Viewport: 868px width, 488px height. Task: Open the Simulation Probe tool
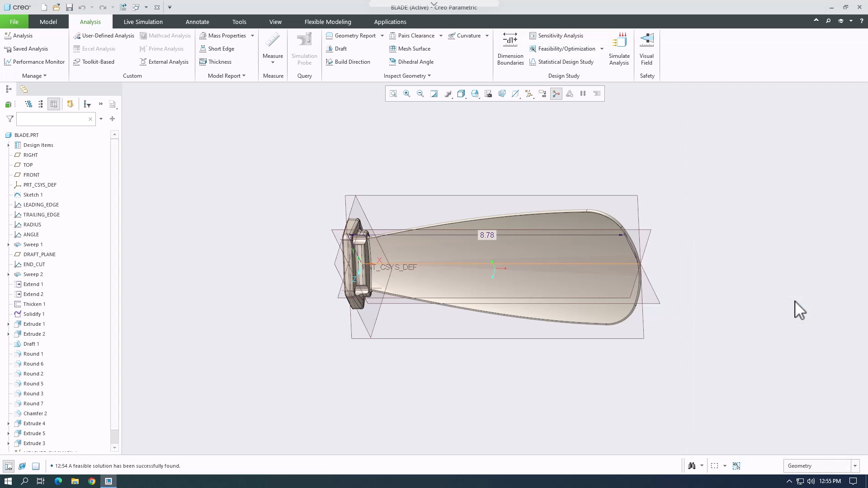(x=304, y=50)
